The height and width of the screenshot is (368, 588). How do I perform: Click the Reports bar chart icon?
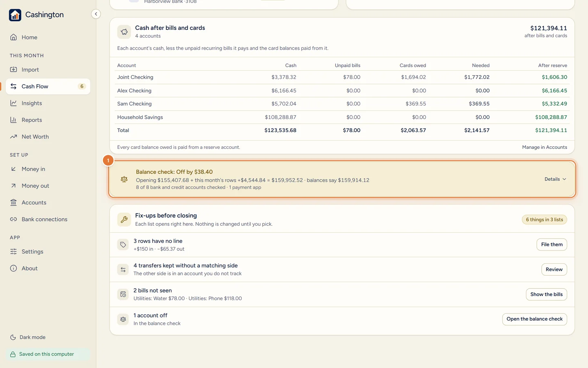click(x=13, y=120)
